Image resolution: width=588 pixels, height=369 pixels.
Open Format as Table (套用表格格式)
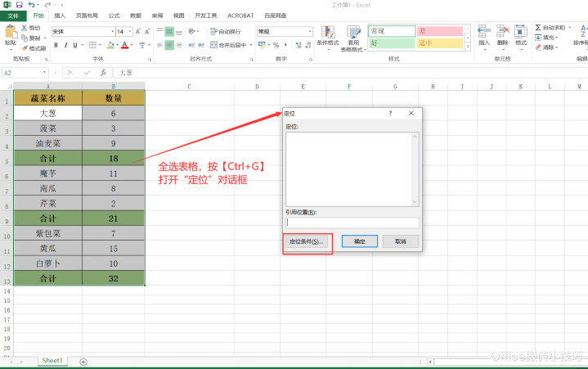(x=353, y=38)
